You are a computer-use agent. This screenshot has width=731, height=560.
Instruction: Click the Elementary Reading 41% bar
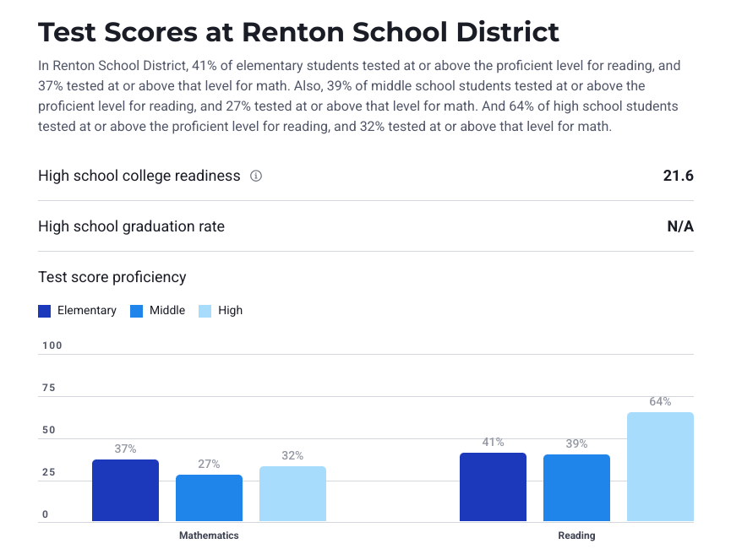pos(493,487)
